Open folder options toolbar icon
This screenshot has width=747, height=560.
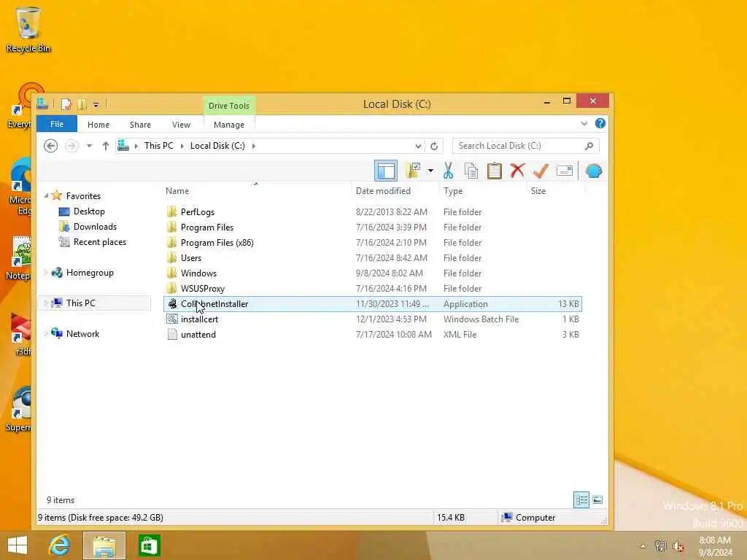(x=413, y=171)
